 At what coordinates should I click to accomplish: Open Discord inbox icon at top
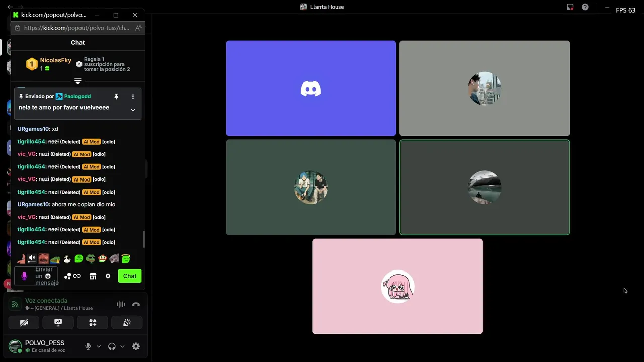[x=570, y=7]
